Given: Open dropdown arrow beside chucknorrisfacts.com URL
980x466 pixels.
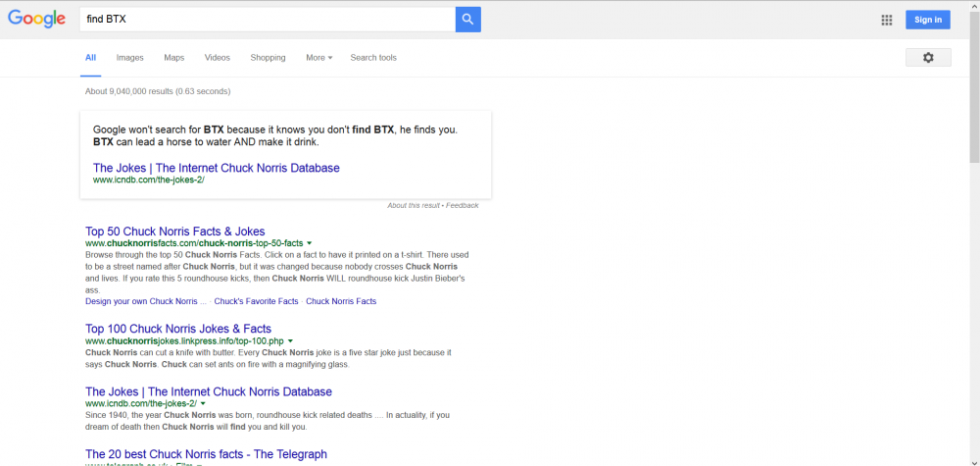Looking at the screenshot, I should pos(310,243).
